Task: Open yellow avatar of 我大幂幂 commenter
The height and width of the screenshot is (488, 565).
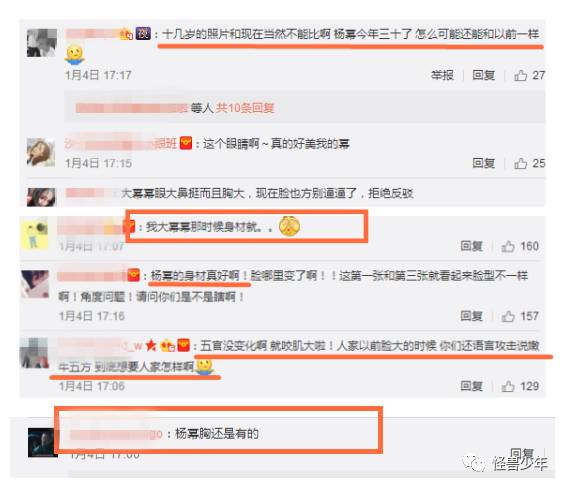Action: click(35, 234)
